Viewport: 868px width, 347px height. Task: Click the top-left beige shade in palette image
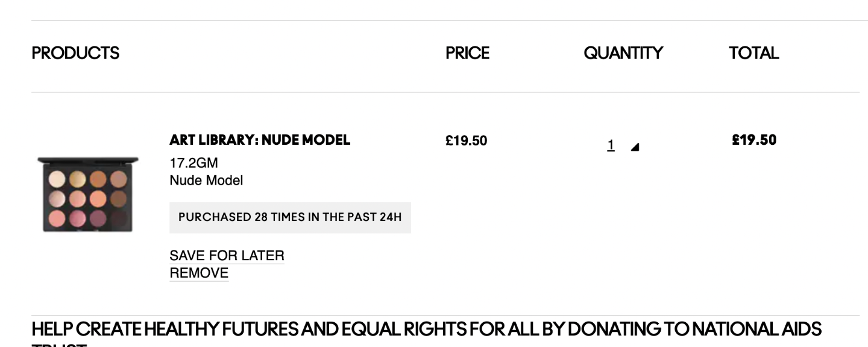click(x=57, y=179)
